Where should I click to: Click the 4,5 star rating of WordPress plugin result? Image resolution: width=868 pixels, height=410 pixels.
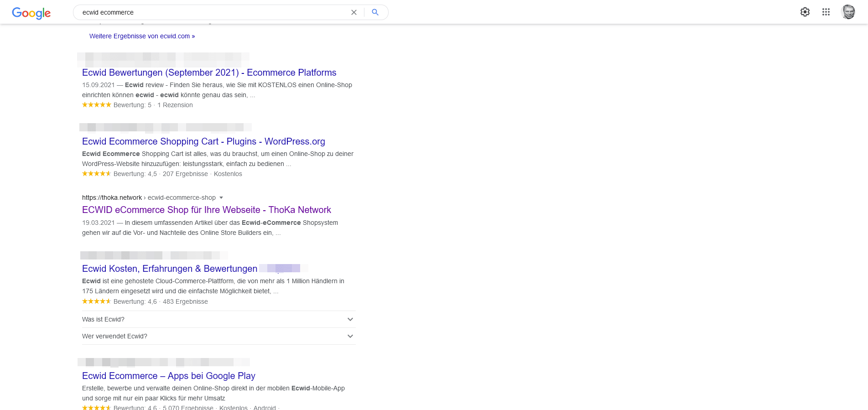(96, 174)
